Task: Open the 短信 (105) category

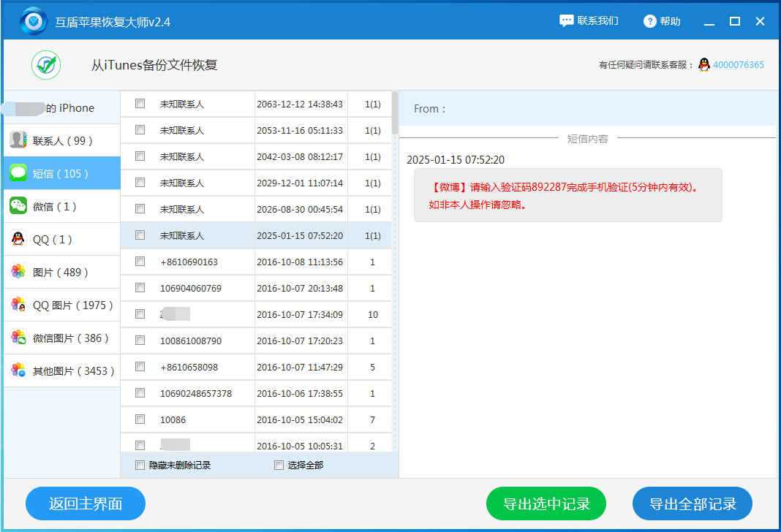Action: click(61, 173)
